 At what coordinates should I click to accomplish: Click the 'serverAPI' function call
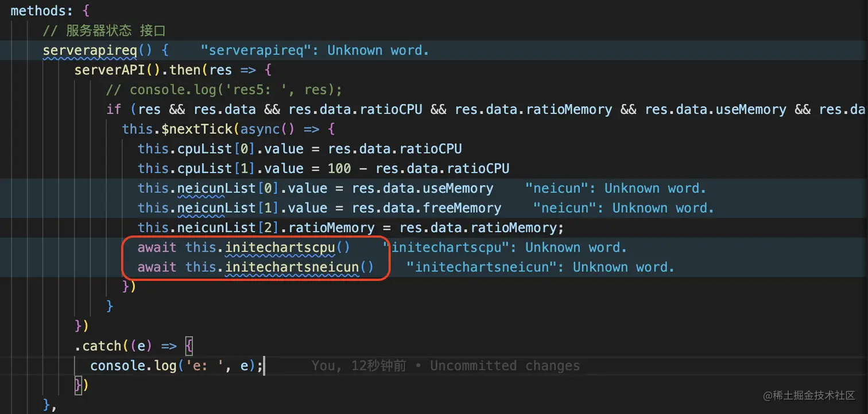[x=110, y=70]
